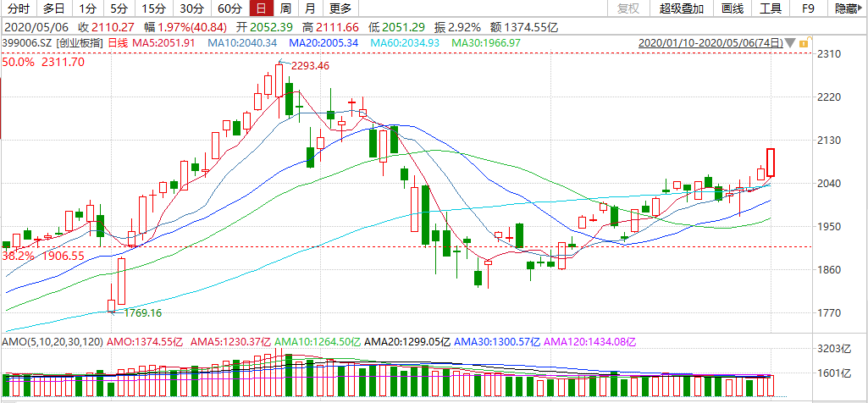
Task: Switch to the 月 monthly tab
Action: [x=311, y=8]
